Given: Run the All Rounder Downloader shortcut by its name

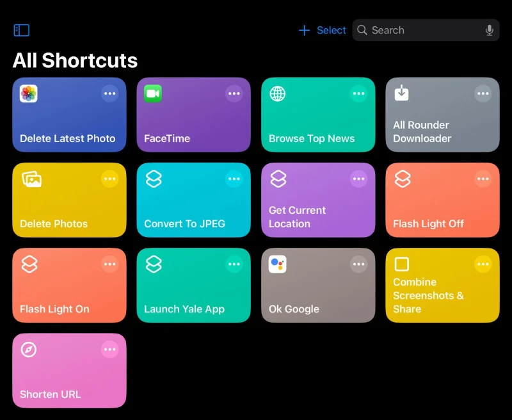Looking at the screenshot, I should click(x=422, y=132).
